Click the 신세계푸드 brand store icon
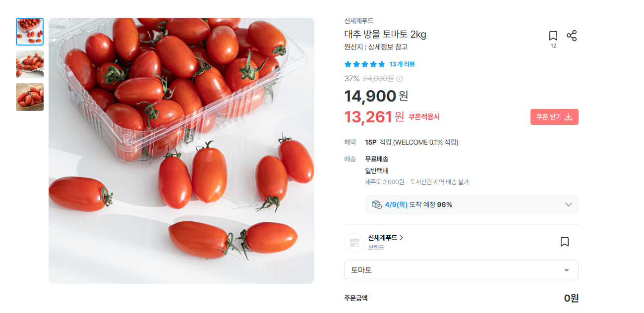The height and width of the screenshot is (313, 644). click(354, 243)
